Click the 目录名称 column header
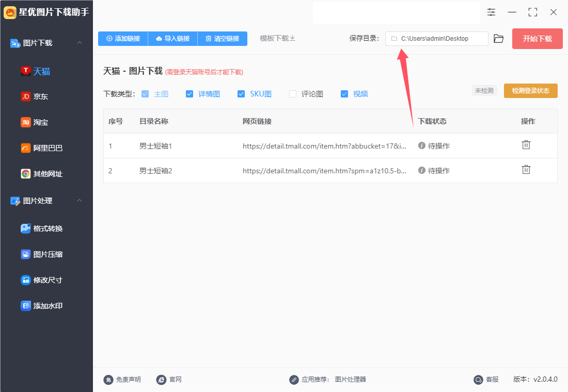This screenshot has width=568, height=392. pyautogui.click(x=154, y=121)
